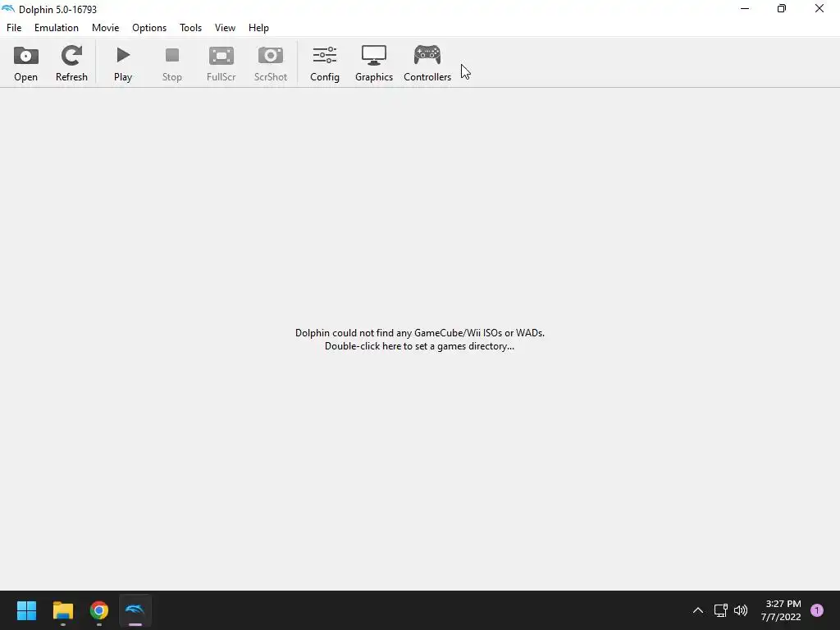Open the Emulation menu

click(57, 28)
